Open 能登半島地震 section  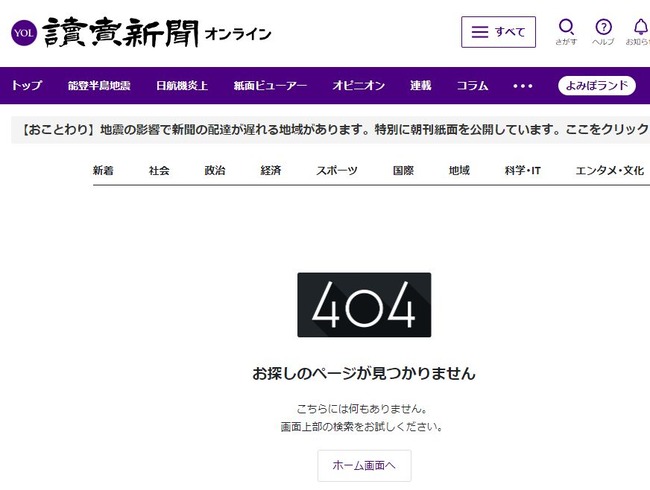98,86
